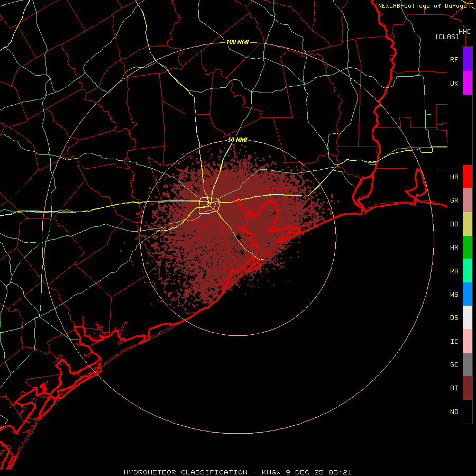Click the RA legend label
This screenshot has height=476, width=476.
click(x=454, y=271)
